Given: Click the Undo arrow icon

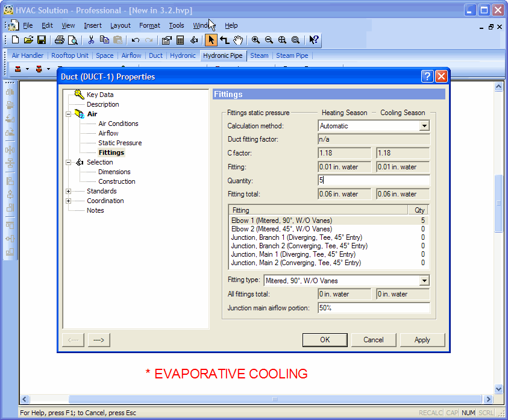Looking at the screenshot, I should [136, 40].
